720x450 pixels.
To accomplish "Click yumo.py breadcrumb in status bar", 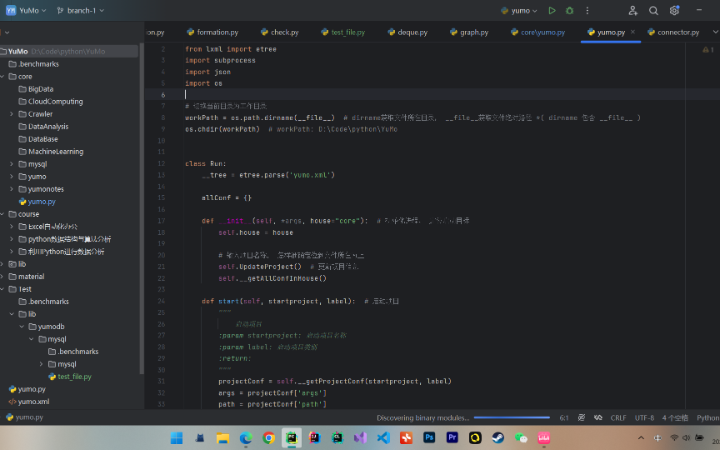I will tap(25, 417).
